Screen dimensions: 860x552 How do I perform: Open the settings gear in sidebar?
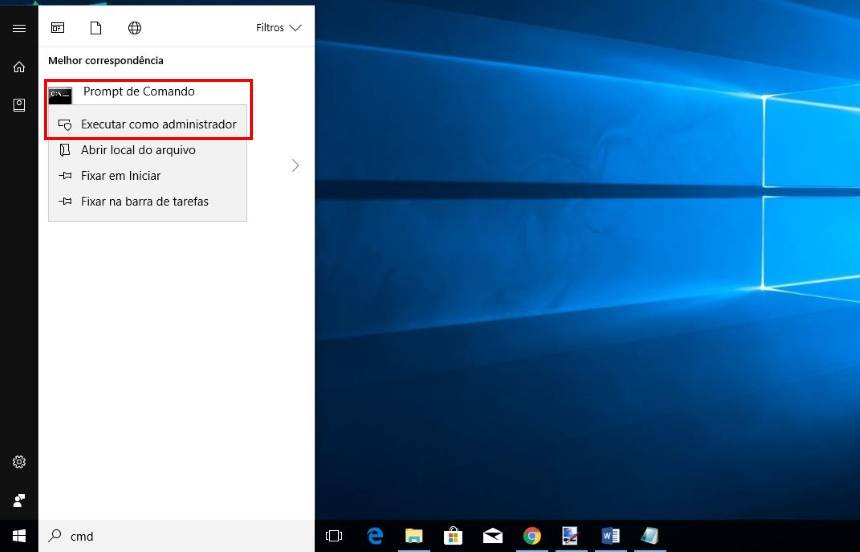(x=18, y=462)
